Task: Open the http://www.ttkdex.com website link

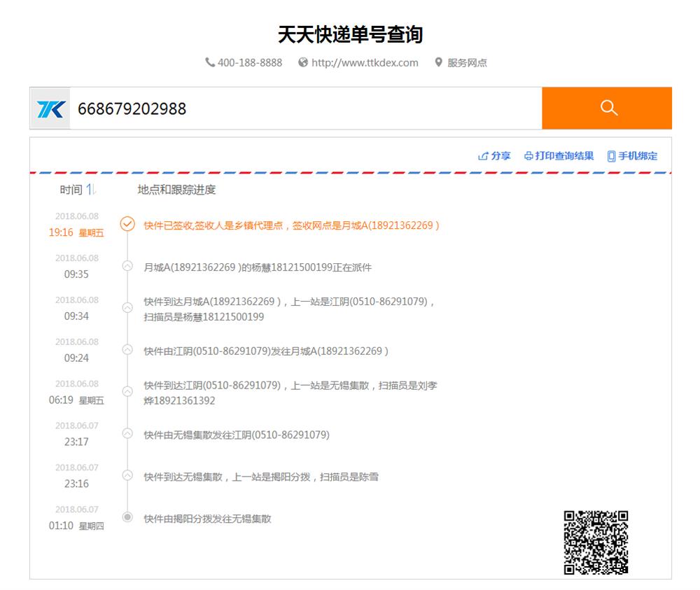Action: 365,62
